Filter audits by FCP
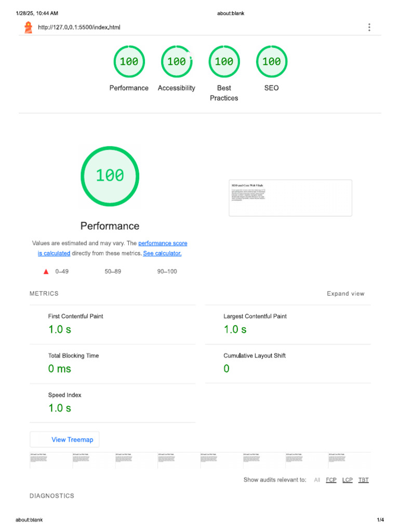The height and width of the screenshot is (532, 399). pos(331,480)
